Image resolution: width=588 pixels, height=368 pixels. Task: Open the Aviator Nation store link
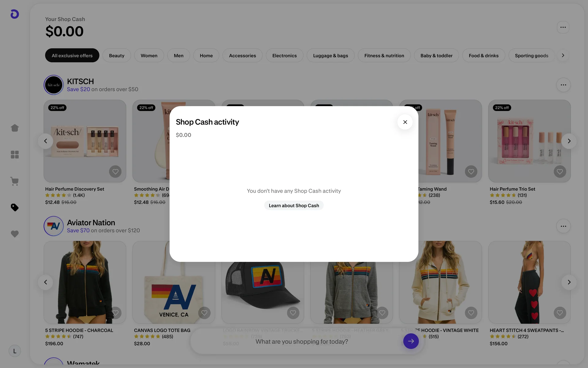click(91, 223)
